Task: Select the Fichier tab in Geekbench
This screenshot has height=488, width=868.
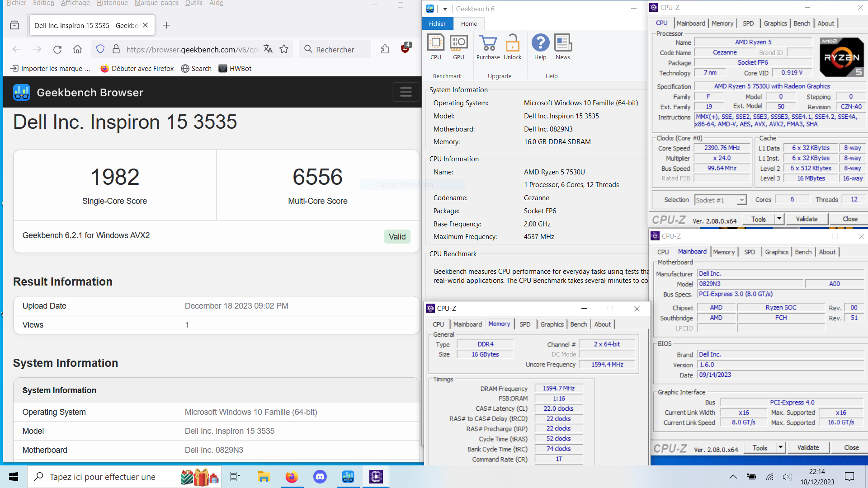Action: tap(437, 23)
